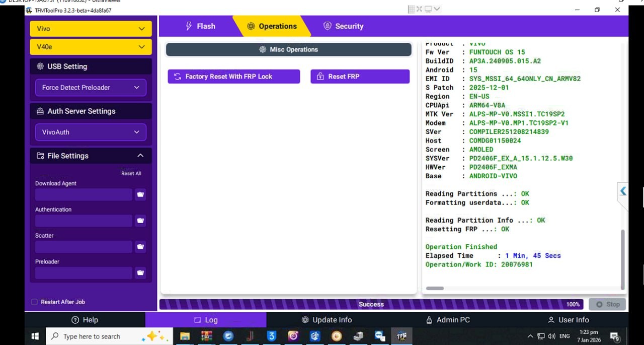The image size is (644, 345).
Task: Switch to the Operations tab
Action: [x=272, y=26]
